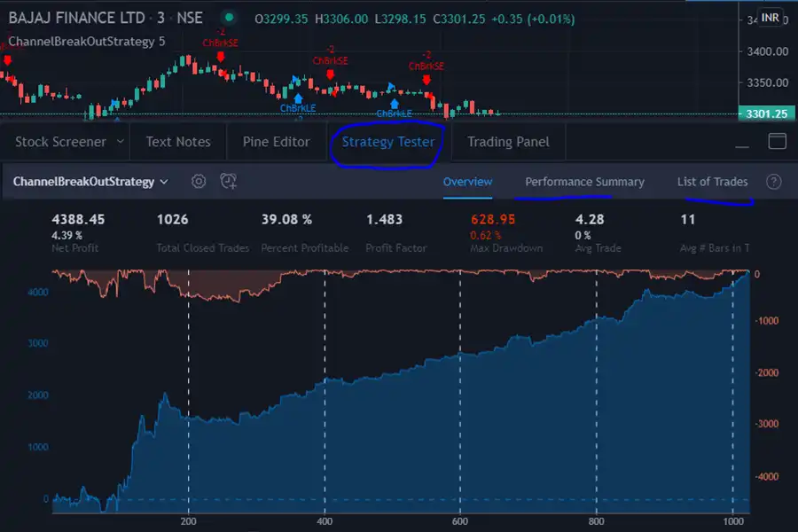Switch to the Performance Summary tab
This screenshot has height=532, width=798.
pyautogui.click(x=585, y=182)
